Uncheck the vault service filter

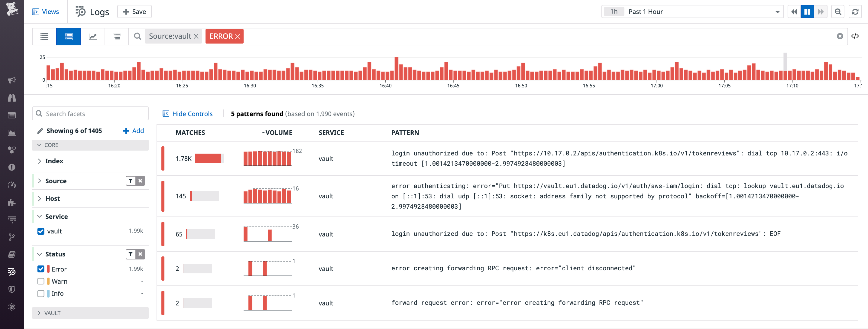(41, 231)
